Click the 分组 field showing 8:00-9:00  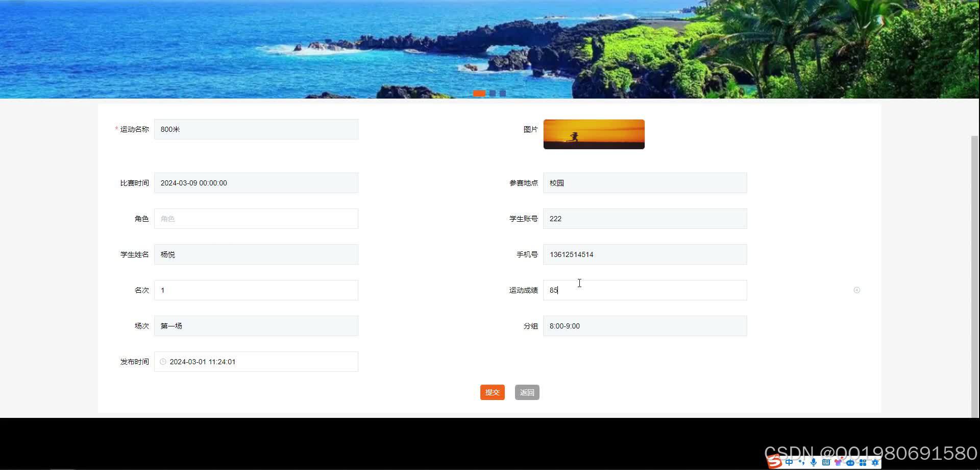click(x=645, y=326)
